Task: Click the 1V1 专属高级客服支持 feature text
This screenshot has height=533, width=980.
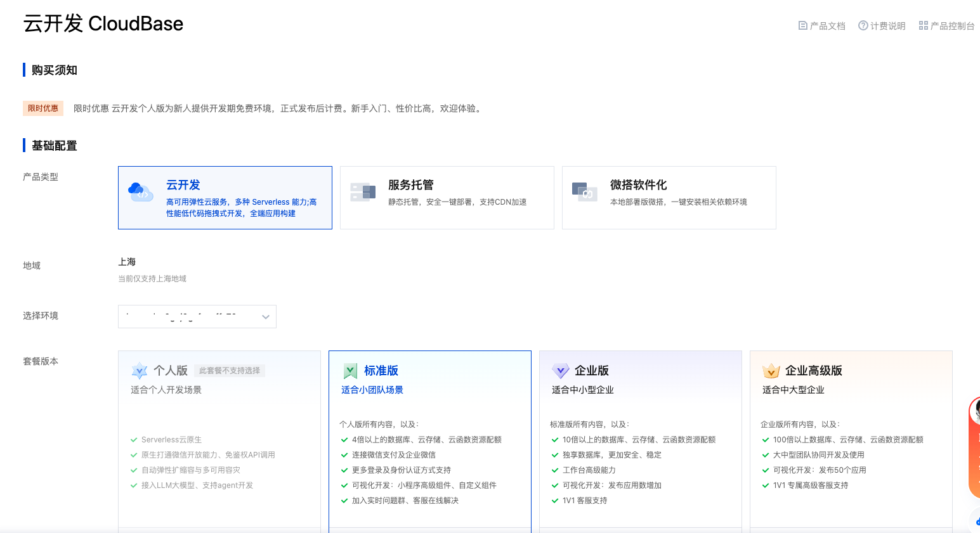Action: 811,485
